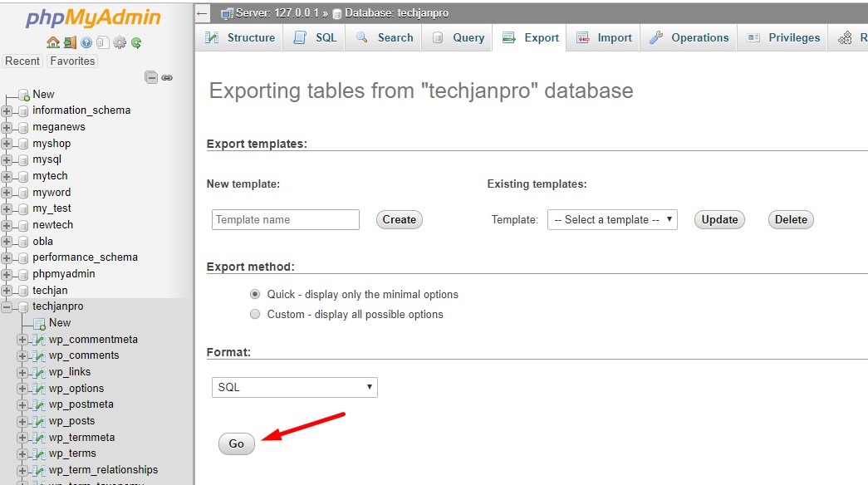Click the phpMyAdmin home icon
868x485 pixels.
coord(53,43)
